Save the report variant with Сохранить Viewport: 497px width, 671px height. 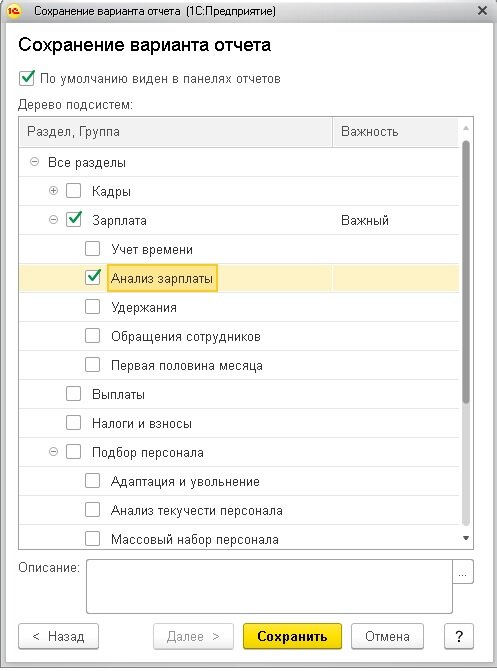tap(292, 636)
